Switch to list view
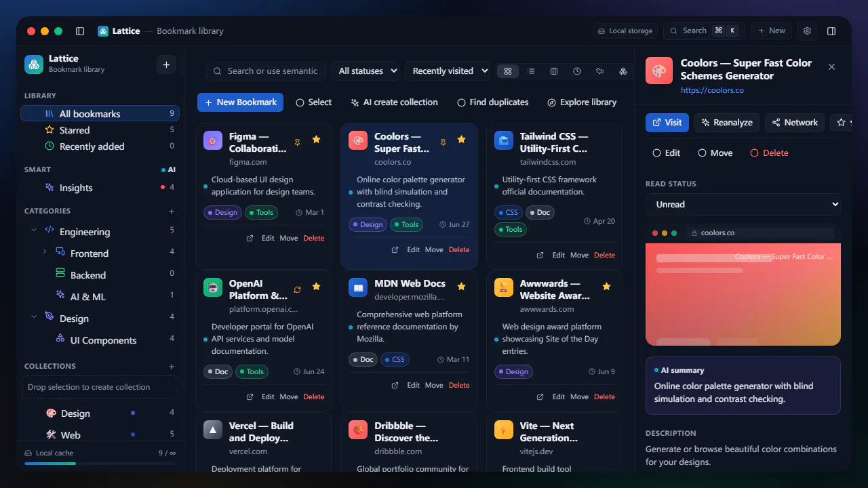Viewport: 868px width, 488px height. click(531, 71)
